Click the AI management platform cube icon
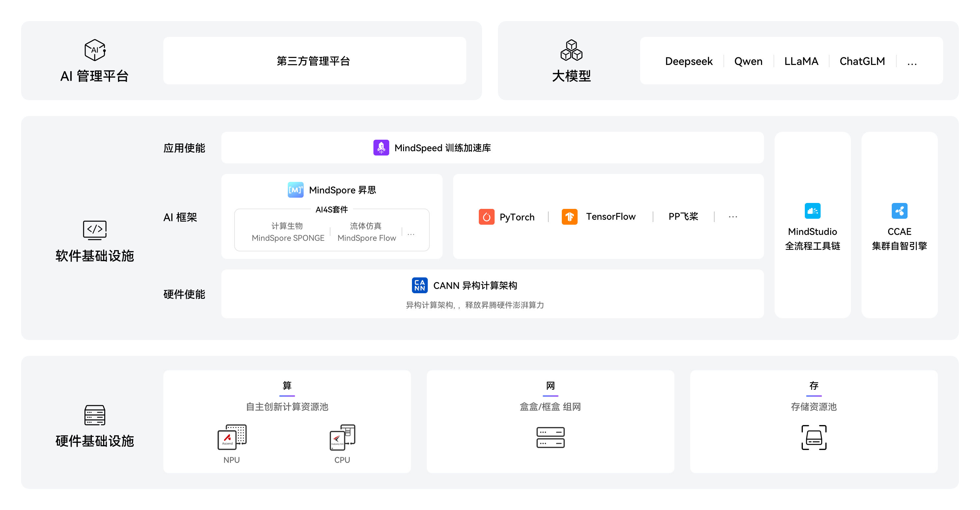This screenshot has width=980, height=510. tap(95, 50)
